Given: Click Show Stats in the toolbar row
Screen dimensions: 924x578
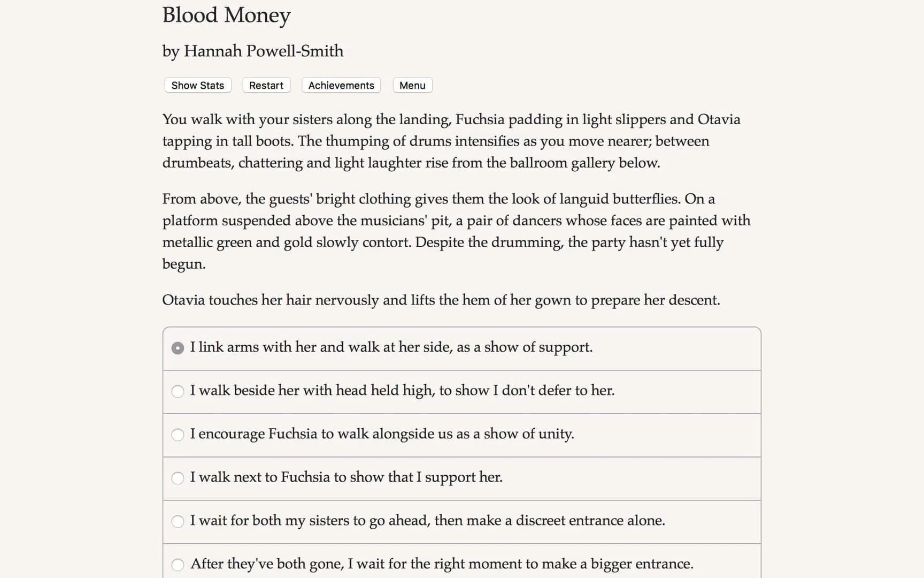Looking at the screenshot, I should (197, 85).
